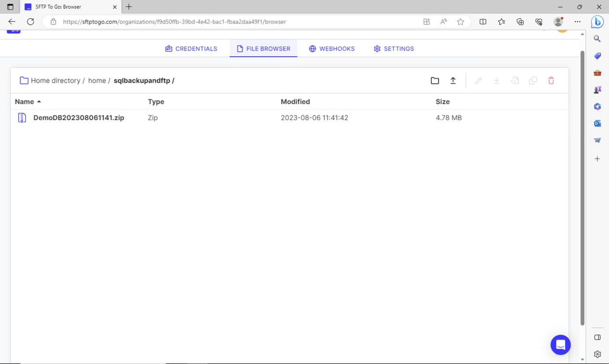This screenshot has height=364, width=609.
Task: Switch to the WEBHOOKS tab
Action: click(332, 49)
